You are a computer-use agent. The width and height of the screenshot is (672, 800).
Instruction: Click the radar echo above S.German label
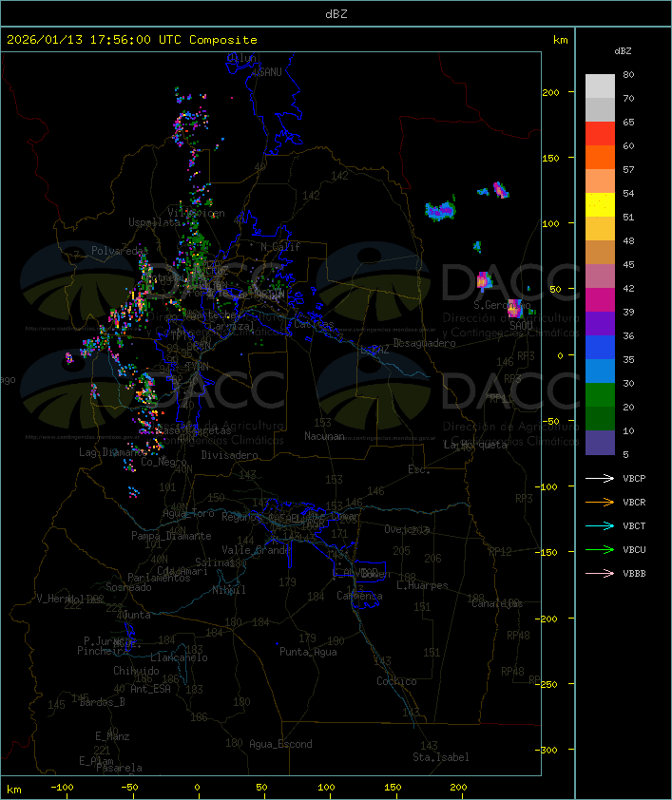[482, 279]
